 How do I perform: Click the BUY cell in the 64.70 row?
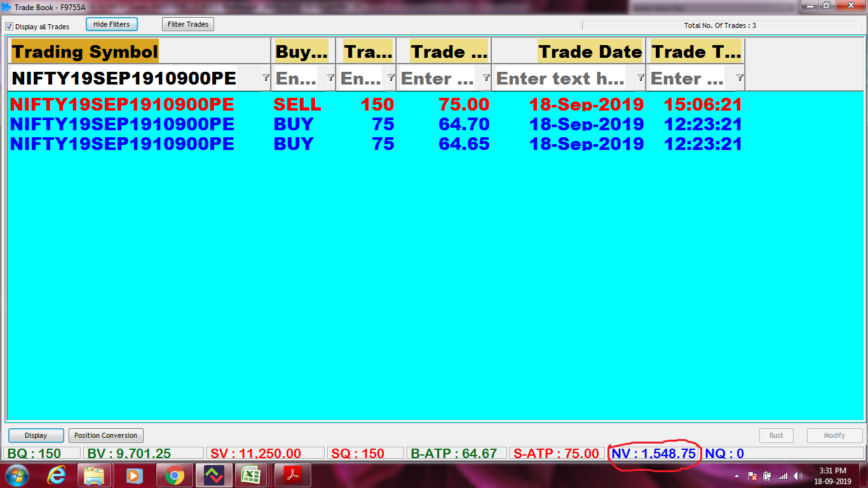(x=294, y=124)
